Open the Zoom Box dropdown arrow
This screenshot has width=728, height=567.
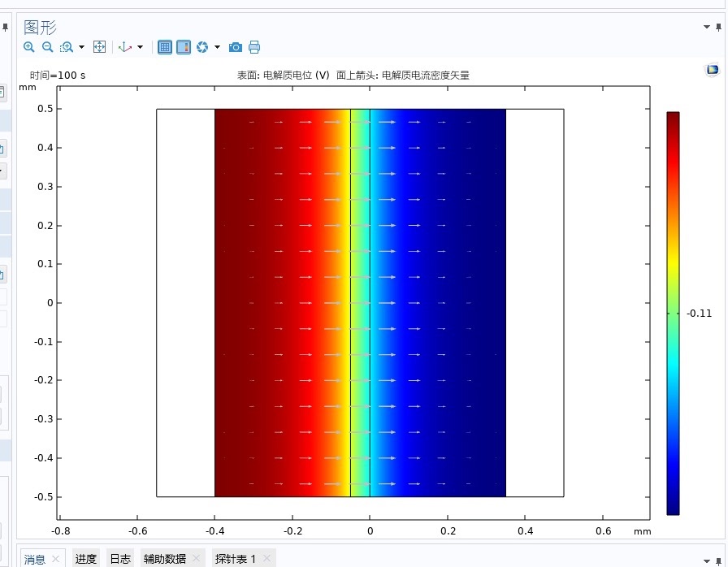click(x=82, y=47)
